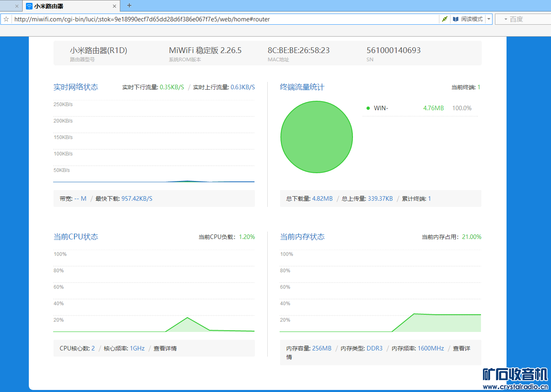Click the green legend dot beside WIN-
Viewport: 551px width, 392px height.
point(368,108)
